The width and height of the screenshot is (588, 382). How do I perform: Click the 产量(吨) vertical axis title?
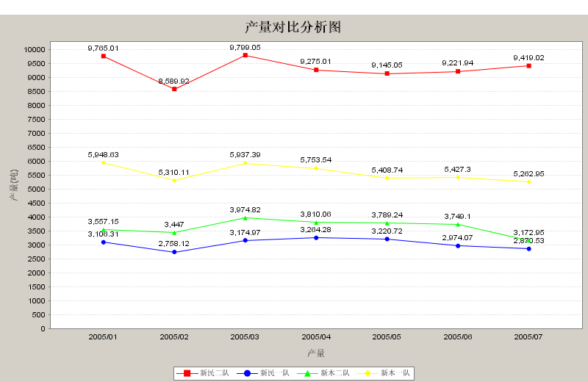pos(13,185)
